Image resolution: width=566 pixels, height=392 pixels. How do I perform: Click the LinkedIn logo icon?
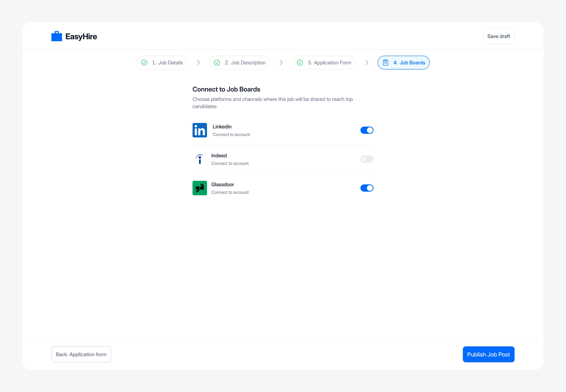[x=200, y=130]
